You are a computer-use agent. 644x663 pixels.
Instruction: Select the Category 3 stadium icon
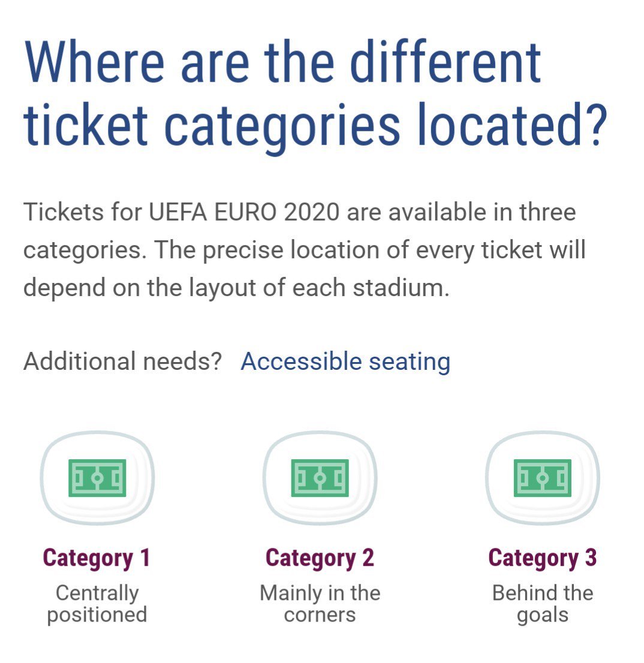(543, 478)
